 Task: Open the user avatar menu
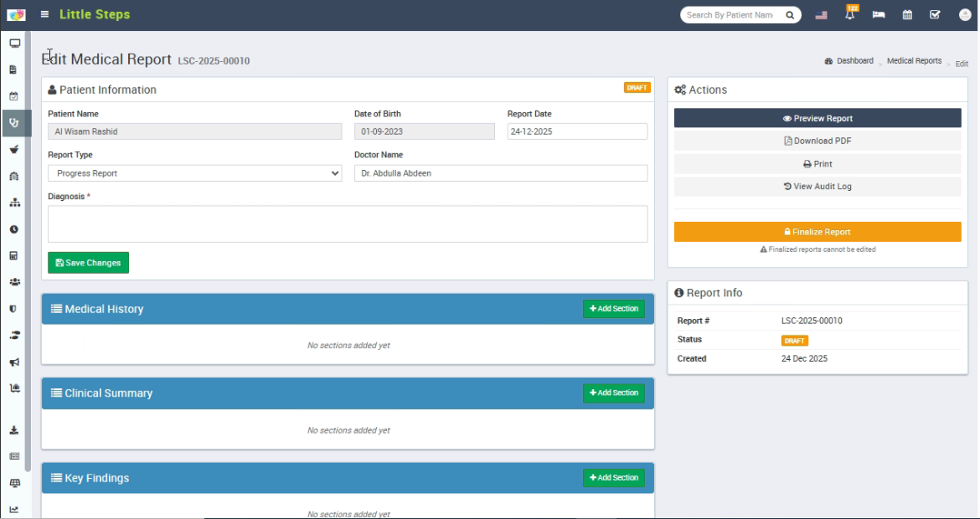(964, 15)
